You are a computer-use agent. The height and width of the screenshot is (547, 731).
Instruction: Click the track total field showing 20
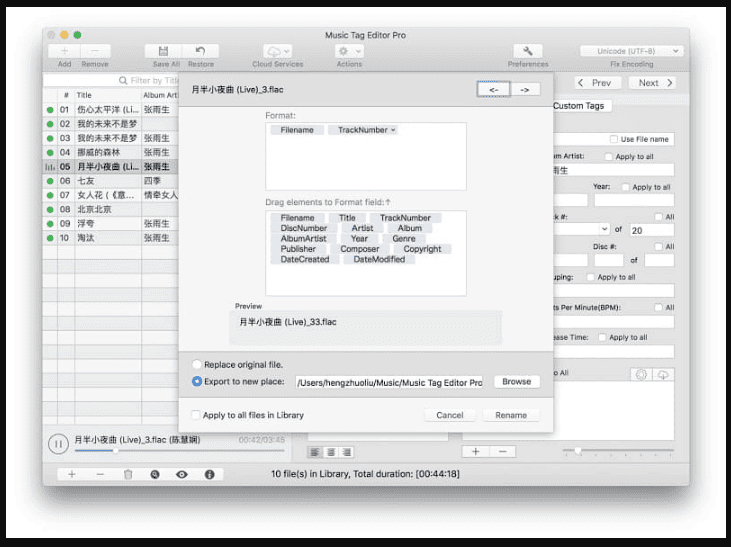(652, 230)
